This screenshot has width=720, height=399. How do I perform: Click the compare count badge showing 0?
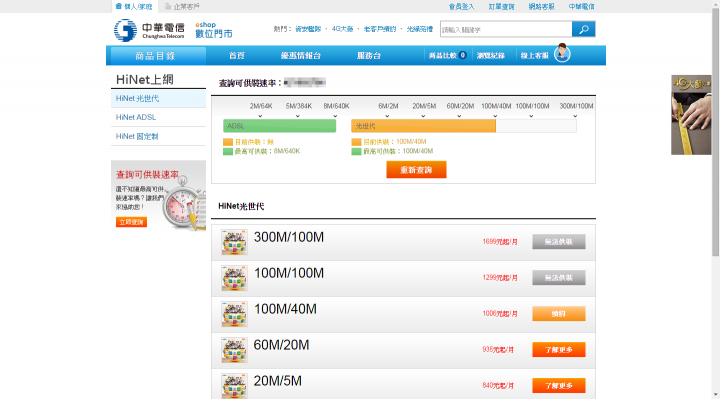[x=462, y=55]
